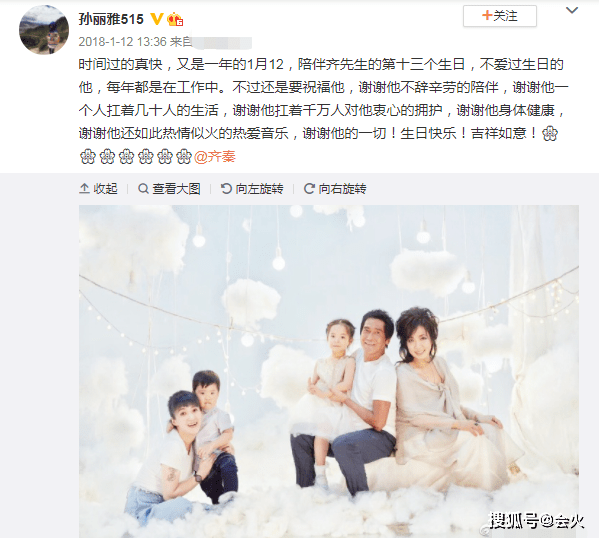Screen dimensions: 599x538
Task: Click the first flower emoji before @齐秦
Action: 87,157
